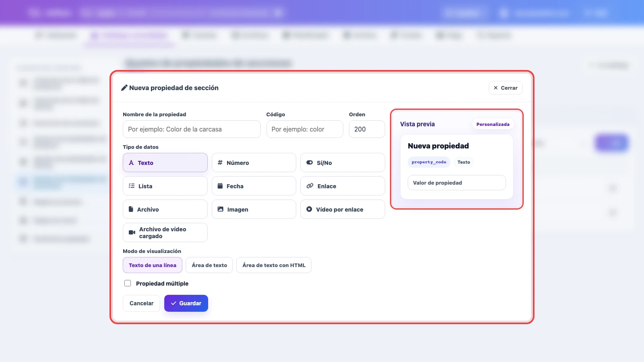Close the dialog with Cerrar
This screenshot has height=362, width=644.
click(506, 88)
